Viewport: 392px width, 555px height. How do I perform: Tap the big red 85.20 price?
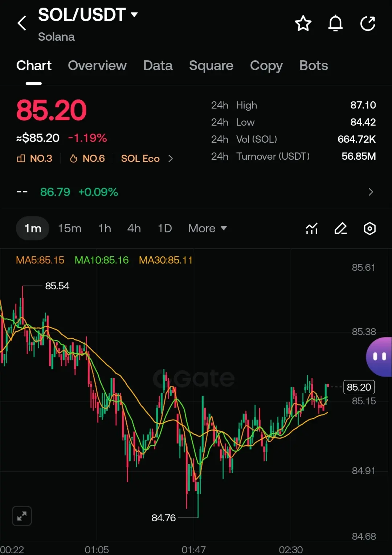(51, 110)
